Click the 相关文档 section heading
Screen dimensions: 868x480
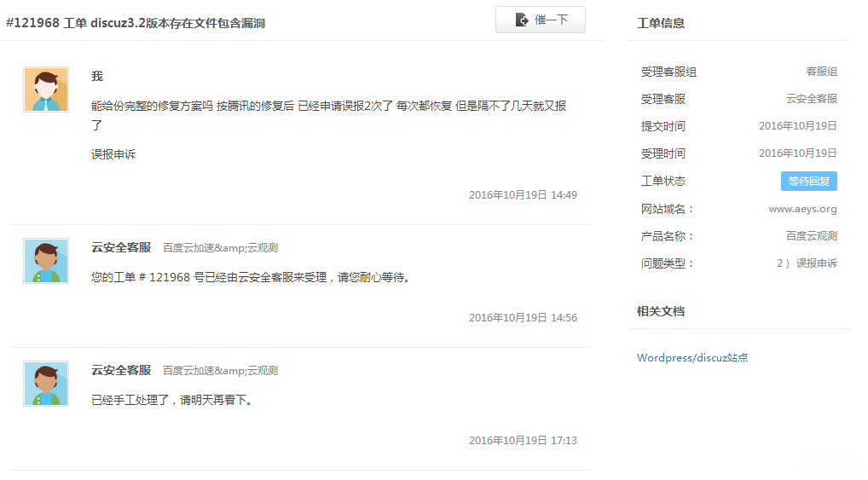(x=661, y=311)
